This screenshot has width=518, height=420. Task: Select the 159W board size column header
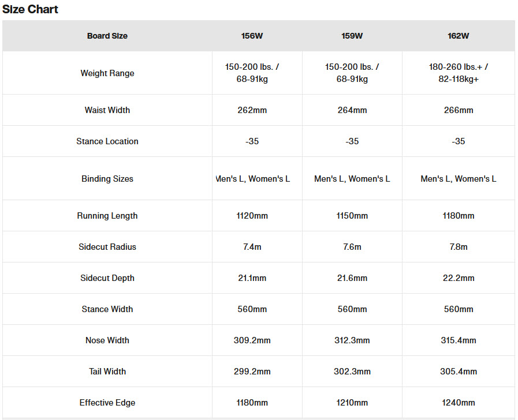pos(352,36)
